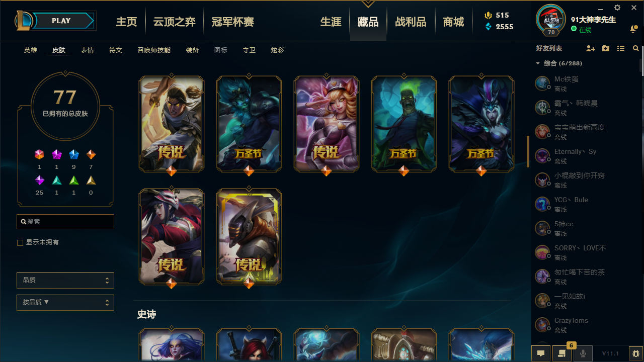Image resolution: width=644 pixels, height=362 pixels.
Task: Enable the 显示未拥有 checkbox
Action: point(20,243)
